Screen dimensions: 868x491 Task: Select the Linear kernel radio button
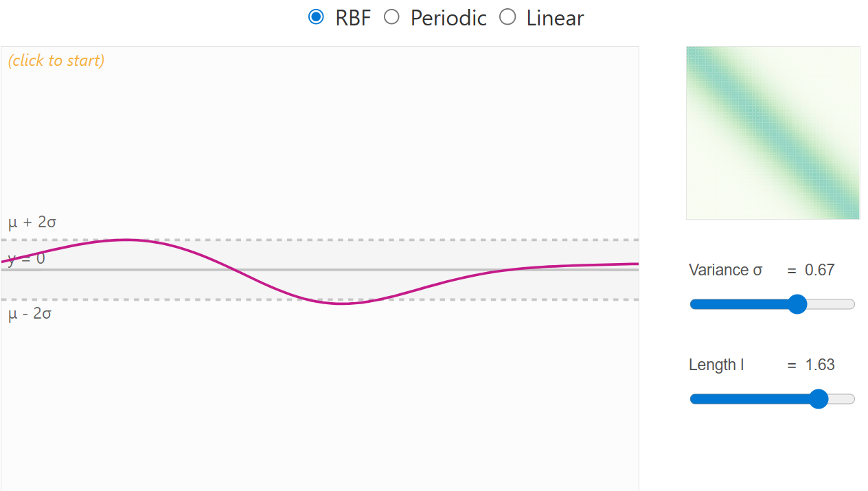507,17
